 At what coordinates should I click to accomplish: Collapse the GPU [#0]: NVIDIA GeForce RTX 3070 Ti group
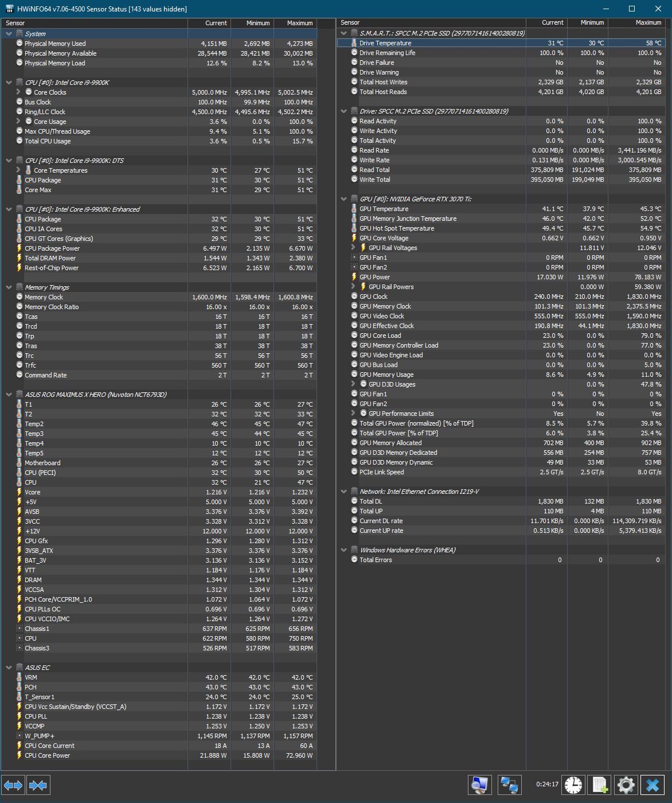coord(344,199)
